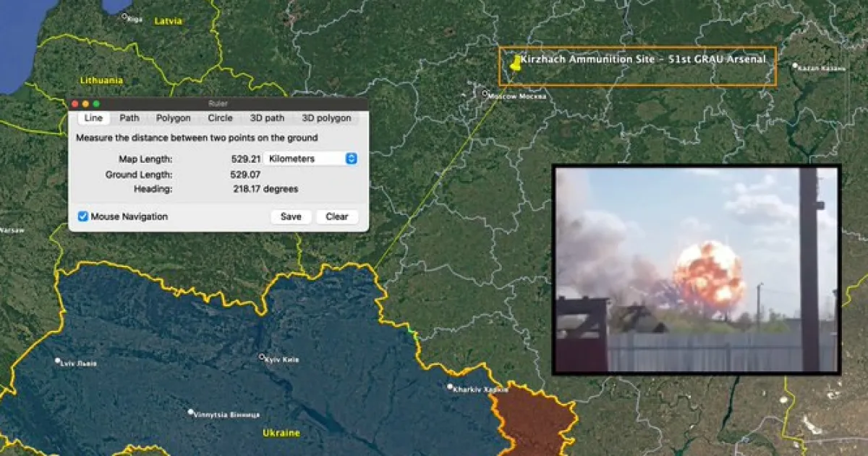Toggle the Mouse Navigation checkbox
Image resolution: width=868 pixels, height=456 pixels.
pos(83,216)
